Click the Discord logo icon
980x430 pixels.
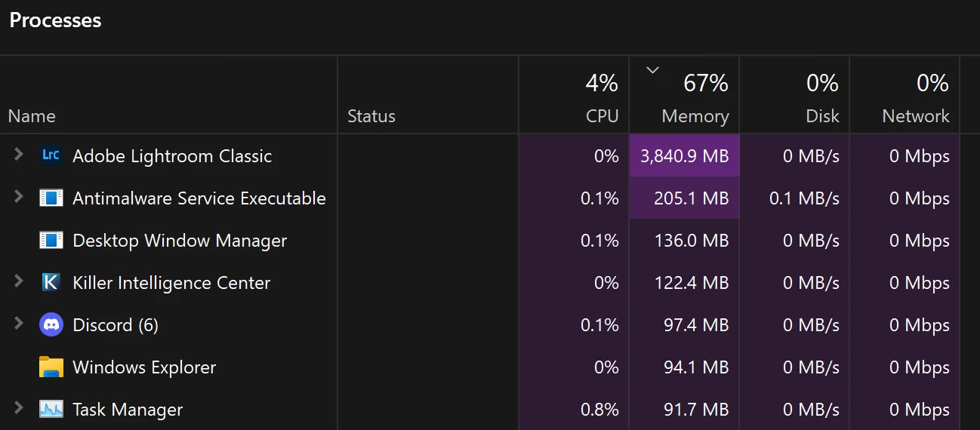coord(51,325)
